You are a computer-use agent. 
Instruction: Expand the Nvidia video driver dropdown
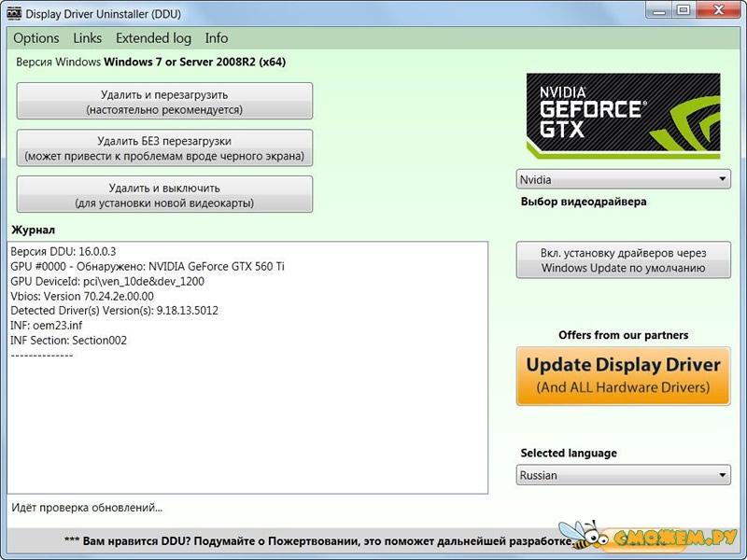tap(623, 179)
